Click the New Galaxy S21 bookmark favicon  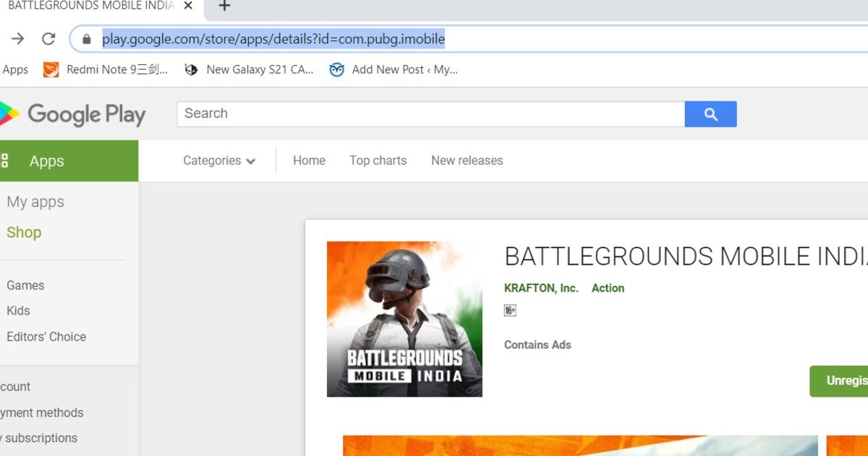(x=191, y=69)
